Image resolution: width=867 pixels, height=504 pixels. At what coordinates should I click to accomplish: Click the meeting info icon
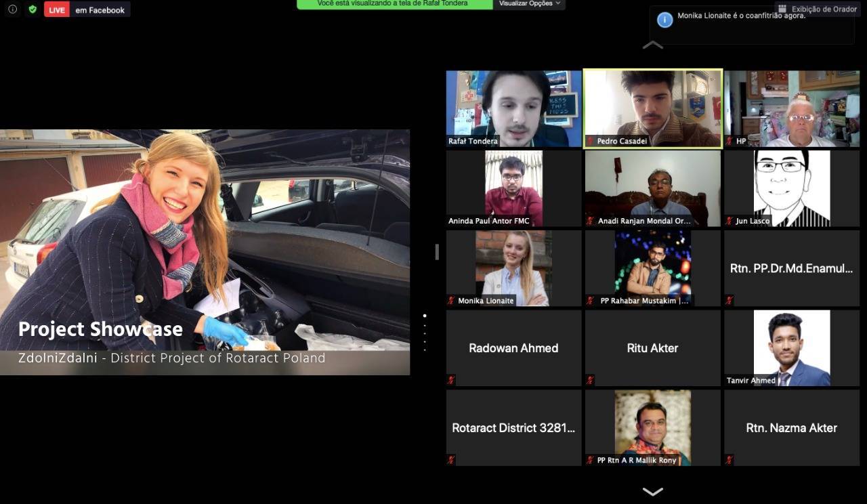tap(12, 9)
